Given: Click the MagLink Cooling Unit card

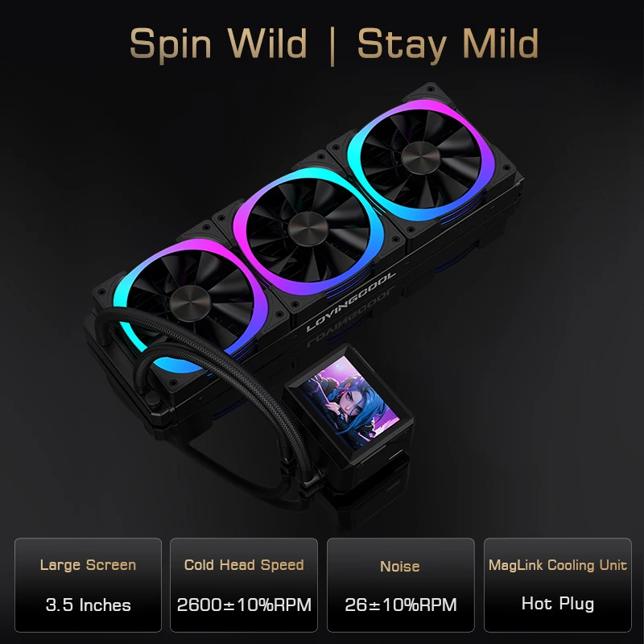Looking at the screenshot, I should tap(557, 585).
